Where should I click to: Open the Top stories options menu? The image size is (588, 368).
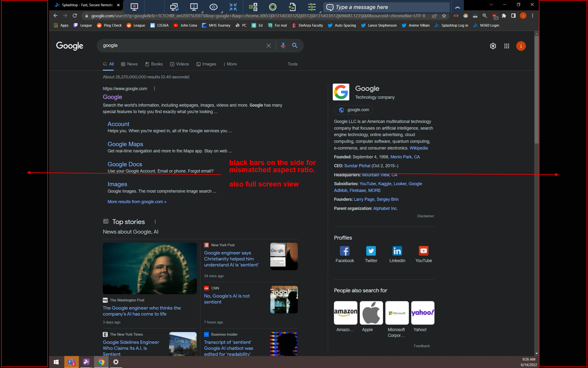tap(155, 222)
